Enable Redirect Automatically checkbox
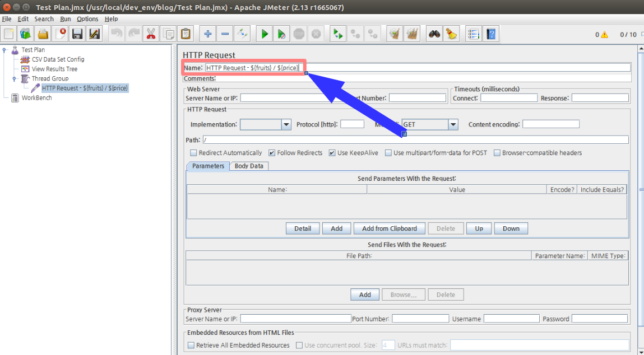Screen dimensions: 644x355 [193, 153]
